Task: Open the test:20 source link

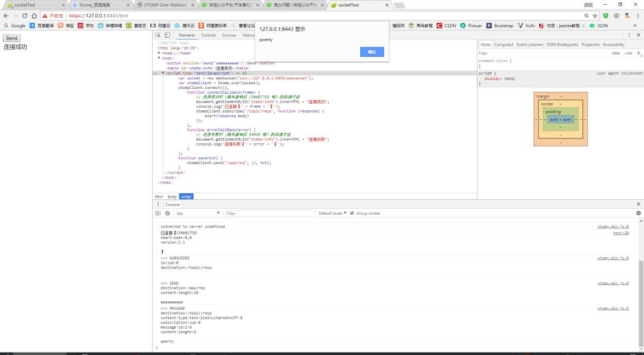Action: pos(621,233)
